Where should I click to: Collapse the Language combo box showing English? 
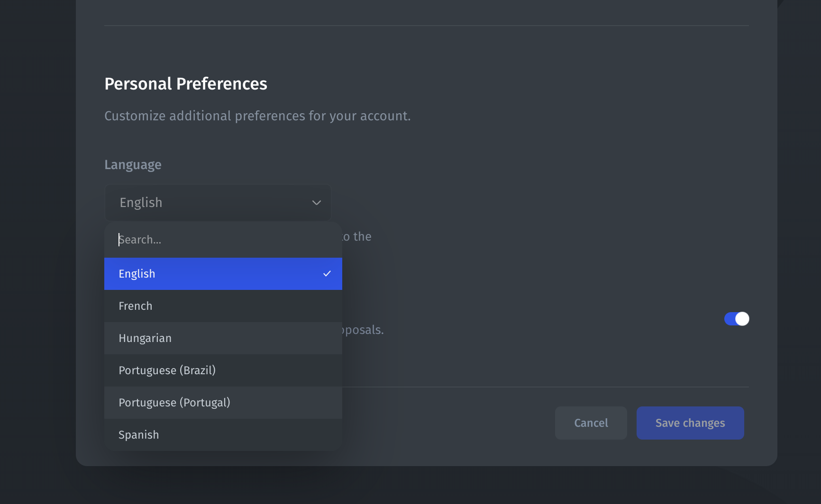[x=218, y=203]
